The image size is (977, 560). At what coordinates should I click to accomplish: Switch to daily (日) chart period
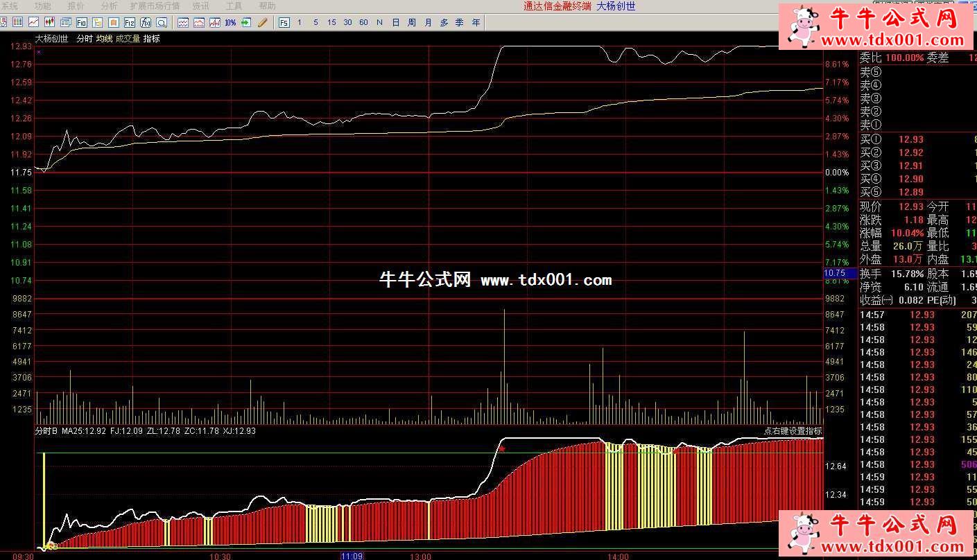click(x=395, y=22)
